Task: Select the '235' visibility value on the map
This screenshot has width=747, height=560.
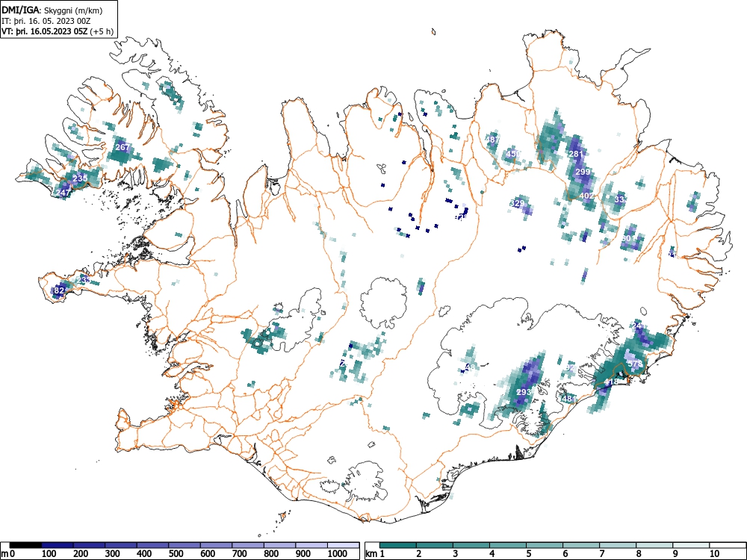Action: click(80, 178)
